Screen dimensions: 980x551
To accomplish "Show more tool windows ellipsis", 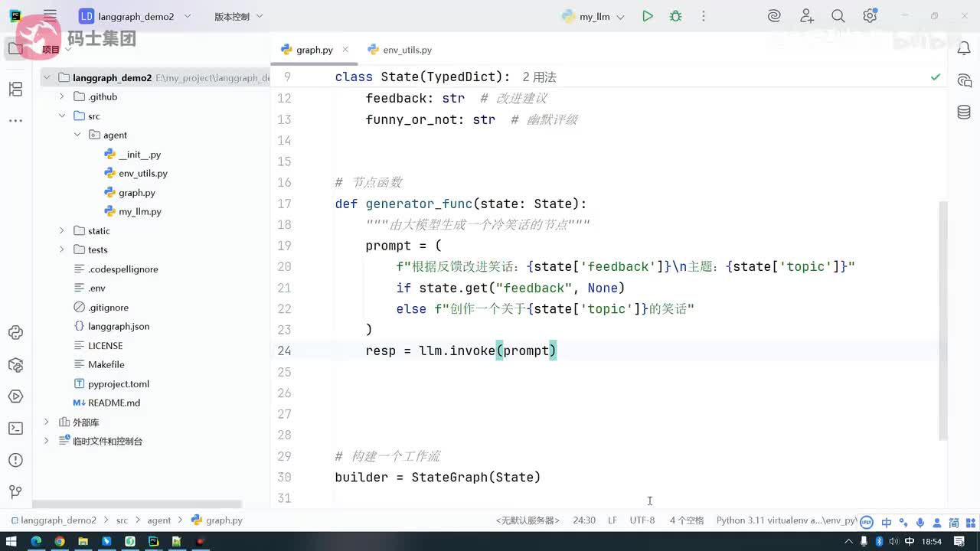I will (x=15, y=121).
